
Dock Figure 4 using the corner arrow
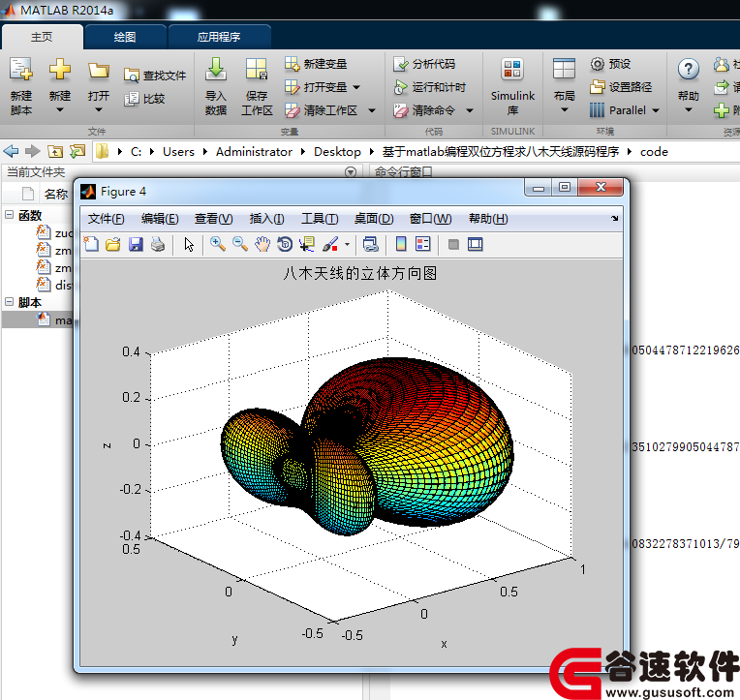pos(614,219)
